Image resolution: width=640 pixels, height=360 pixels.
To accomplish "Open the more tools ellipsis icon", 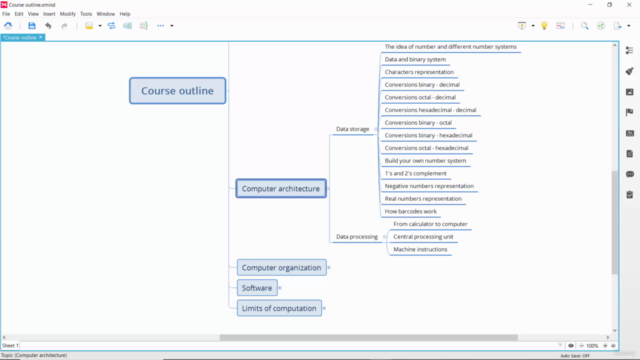I will pyautogui.click(x=160, y=26).
